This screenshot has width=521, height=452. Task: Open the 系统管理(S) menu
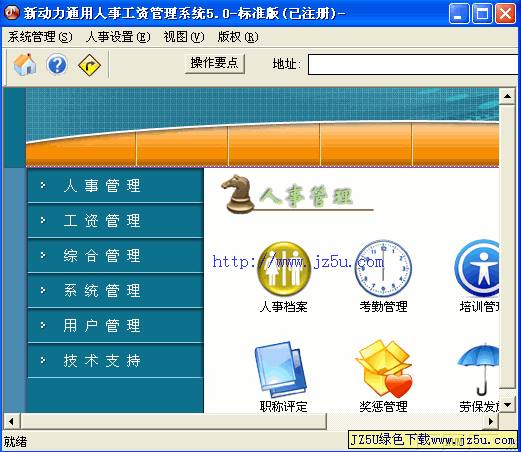point(40,37)
